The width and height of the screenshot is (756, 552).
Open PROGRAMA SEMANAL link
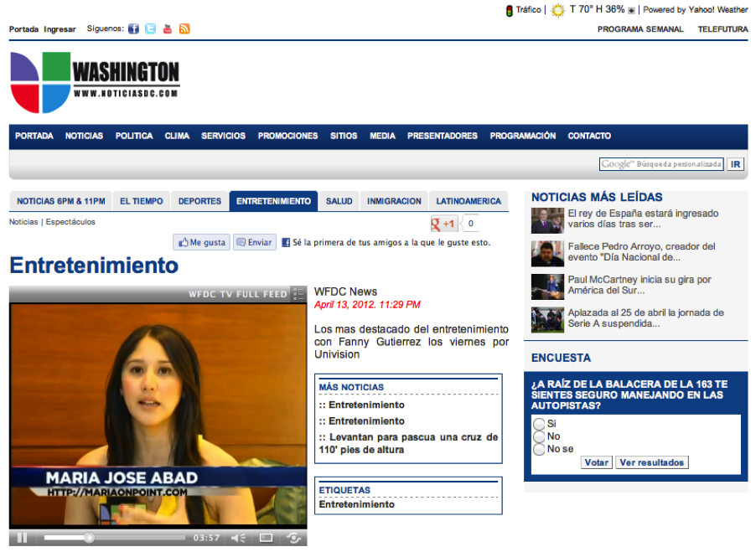click(640, 29)
